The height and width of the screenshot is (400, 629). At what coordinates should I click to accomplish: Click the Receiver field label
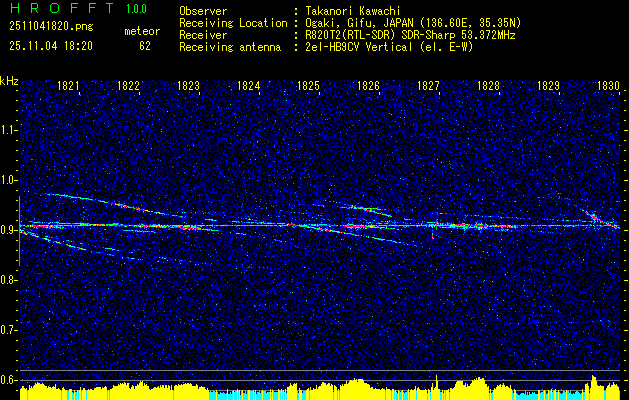(203, 35)
